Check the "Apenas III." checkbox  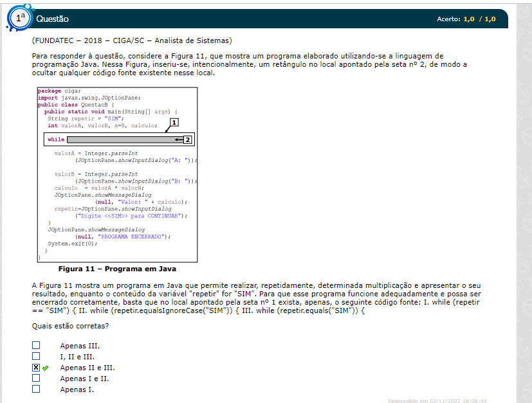[36, 346]
